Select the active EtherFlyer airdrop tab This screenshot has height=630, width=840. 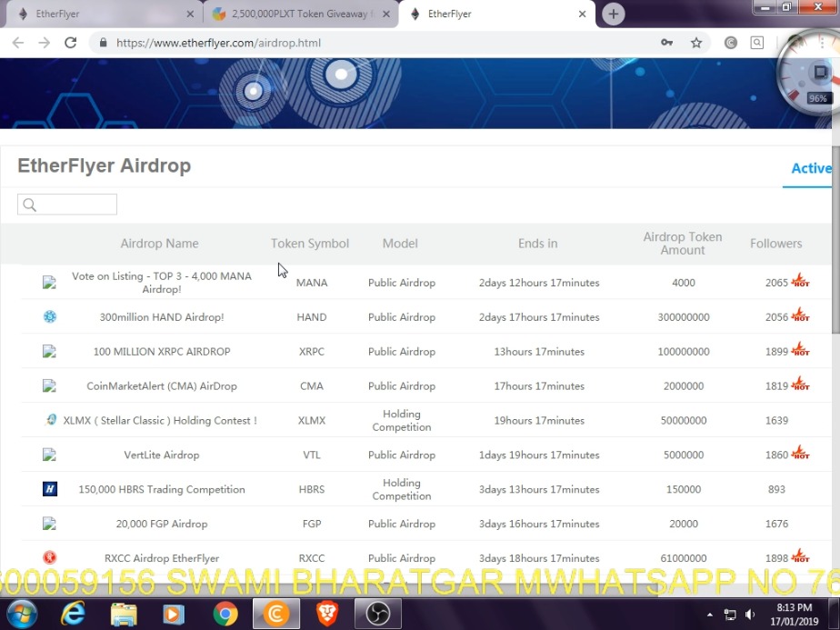pos(495,14)
